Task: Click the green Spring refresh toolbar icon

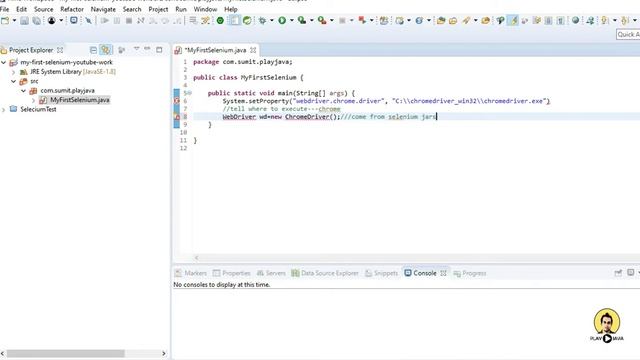Action: [x=247, y=20]
